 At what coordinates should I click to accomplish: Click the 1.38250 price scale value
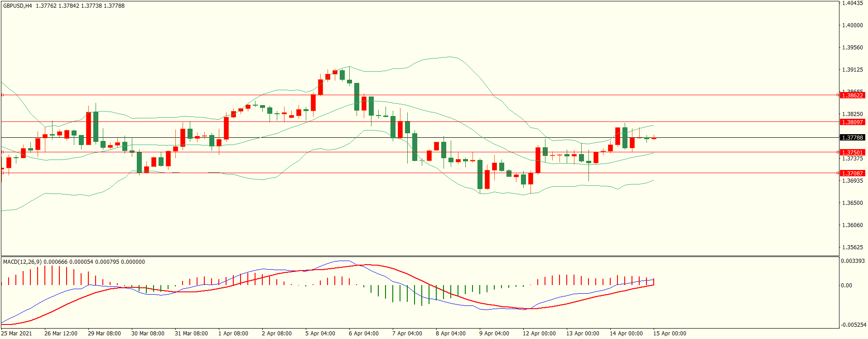point(852,114)
